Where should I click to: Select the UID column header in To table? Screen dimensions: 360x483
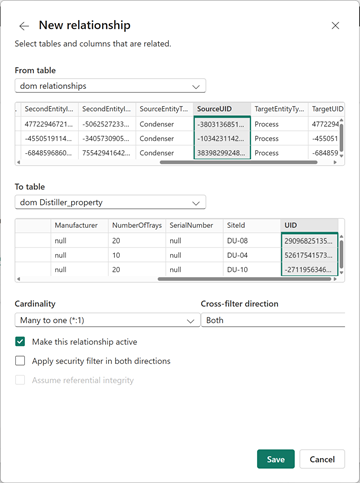click(x=310, y=225)
